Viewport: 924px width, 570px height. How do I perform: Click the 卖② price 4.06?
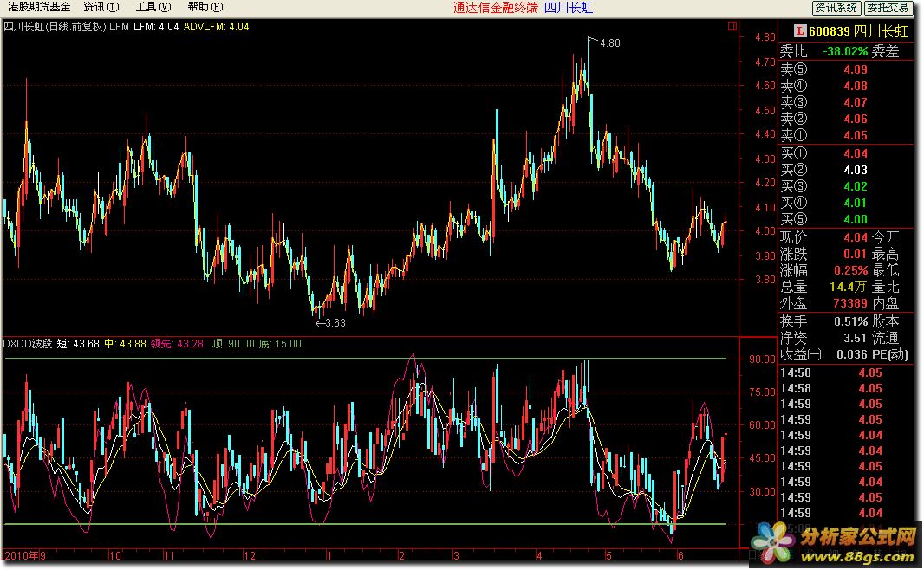[855, 119]
